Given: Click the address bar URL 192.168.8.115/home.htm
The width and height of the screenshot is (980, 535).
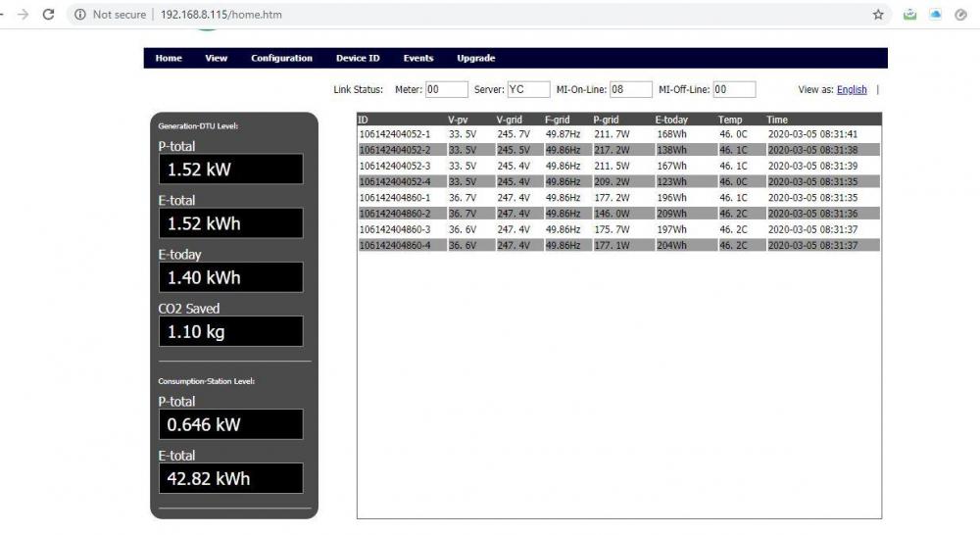Looking at the screenshot, I should 221,15.
